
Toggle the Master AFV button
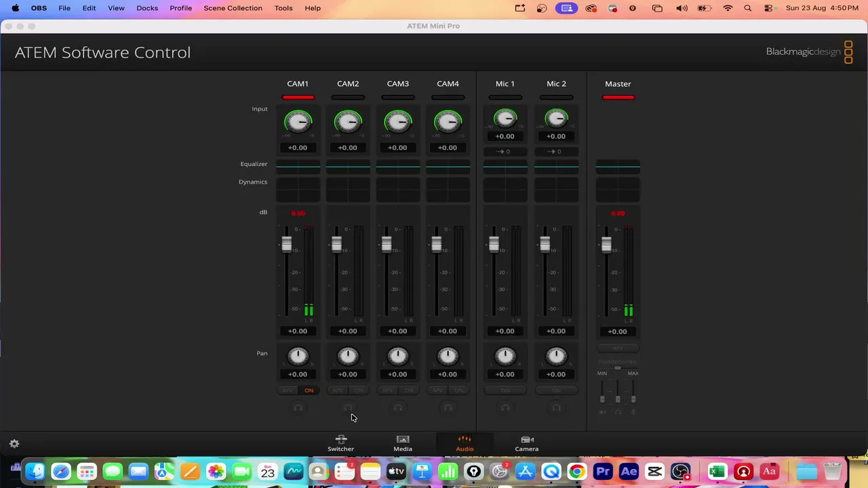point(618,348)
